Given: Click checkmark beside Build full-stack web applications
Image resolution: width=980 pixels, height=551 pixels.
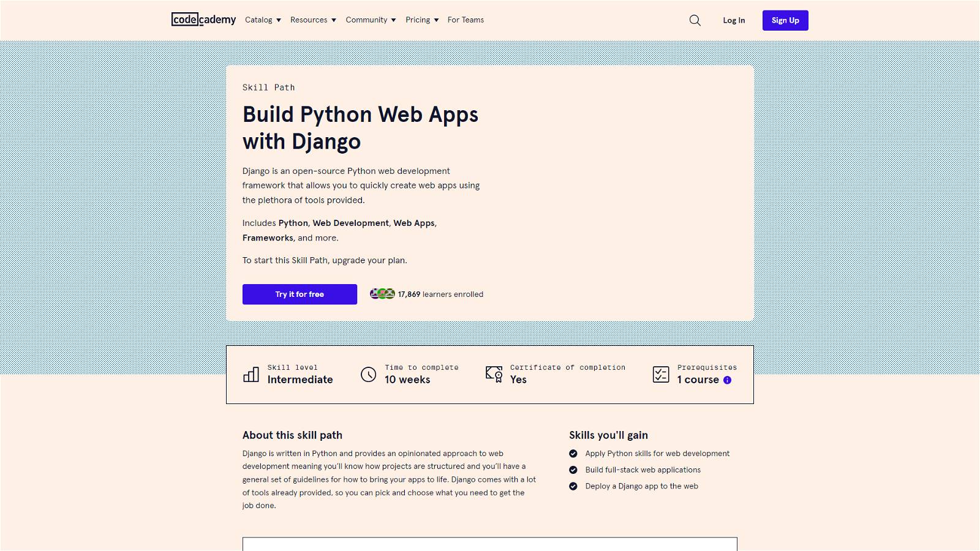Looking at the screenshot, I should click(x=573, y=470).
